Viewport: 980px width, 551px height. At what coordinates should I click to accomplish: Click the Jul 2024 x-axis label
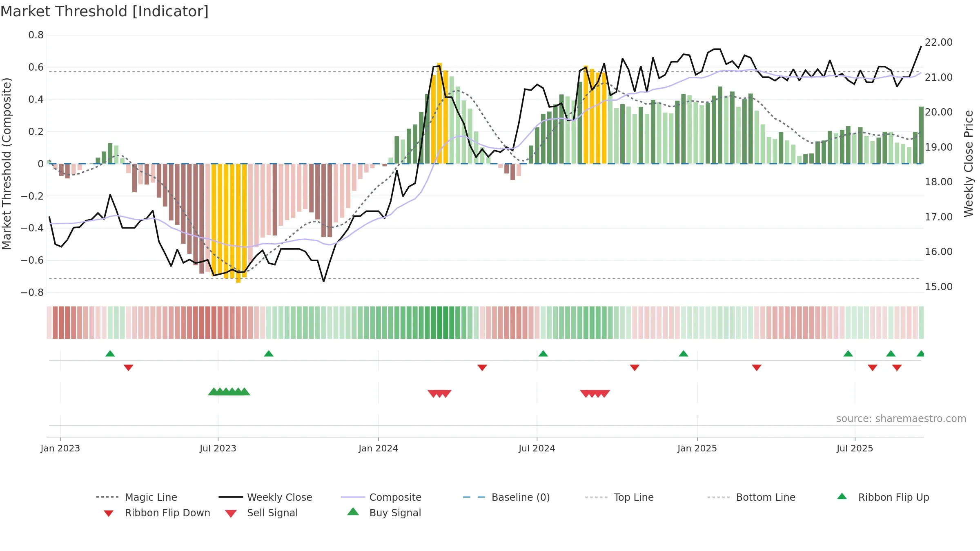pos(537,448)
